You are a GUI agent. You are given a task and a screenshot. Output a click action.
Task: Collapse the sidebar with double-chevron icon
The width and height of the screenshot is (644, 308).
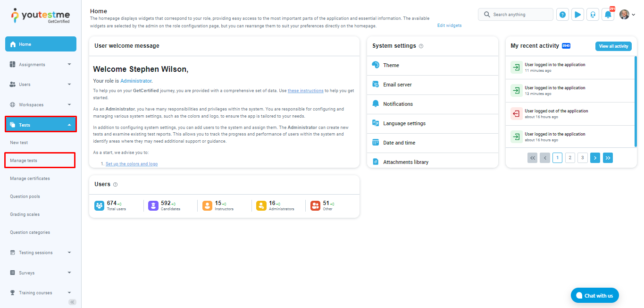(72, 302)
